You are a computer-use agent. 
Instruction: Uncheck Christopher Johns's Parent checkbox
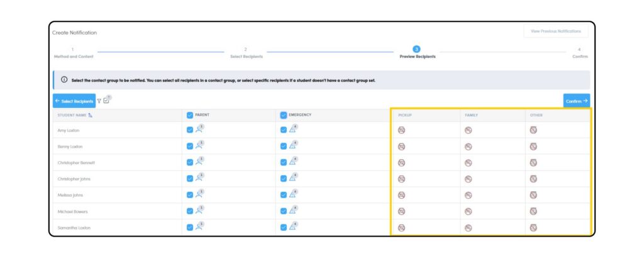(x=190, y=179)
